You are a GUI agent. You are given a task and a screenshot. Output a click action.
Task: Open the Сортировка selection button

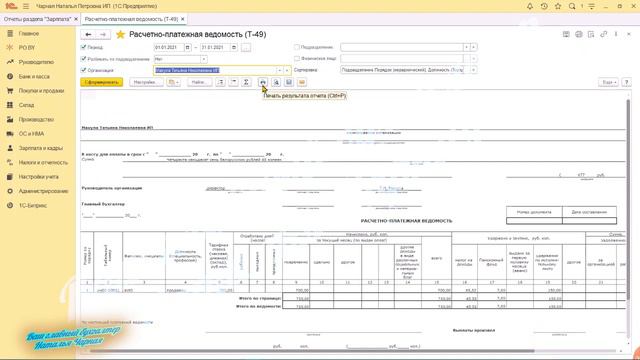473,70
